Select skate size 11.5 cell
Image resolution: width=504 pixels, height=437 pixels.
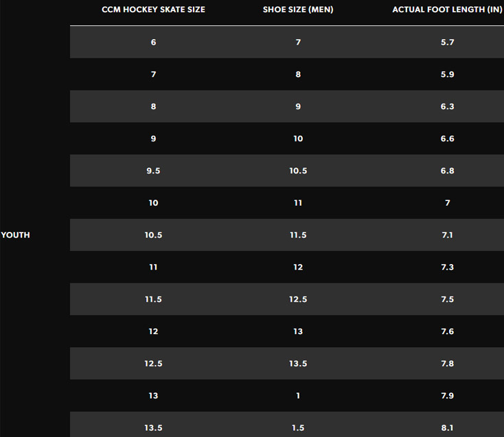[153, 299]
